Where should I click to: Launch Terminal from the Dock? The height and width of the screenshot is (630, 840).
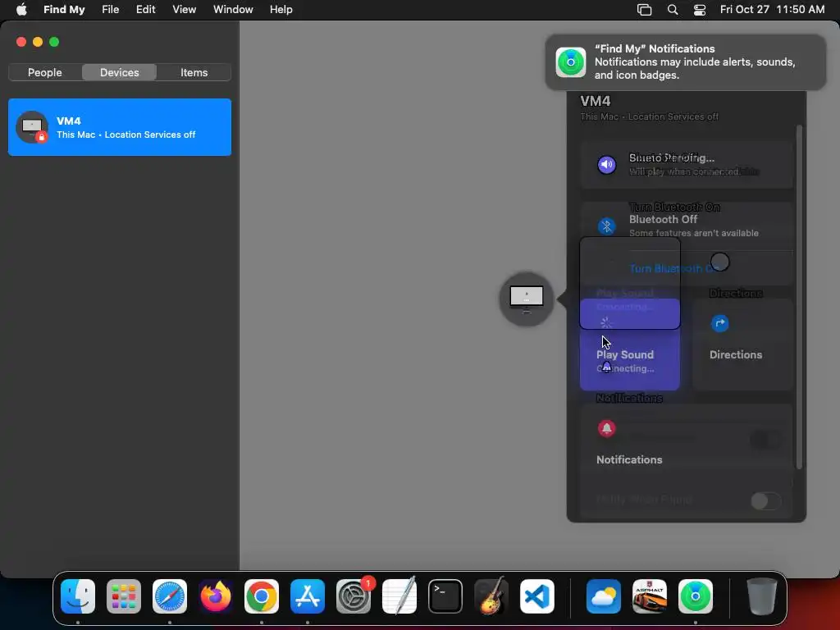(x=445, y=596)
